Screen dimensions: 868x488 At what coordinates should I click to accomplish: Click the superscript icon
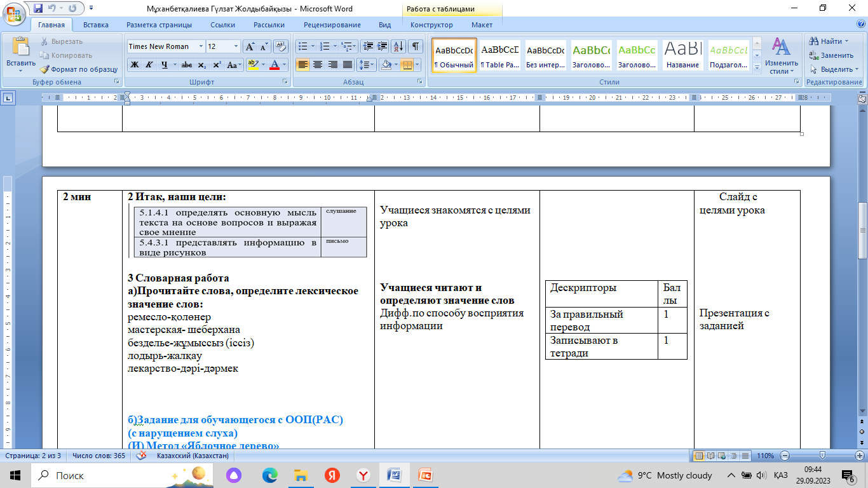coord(217,65)
